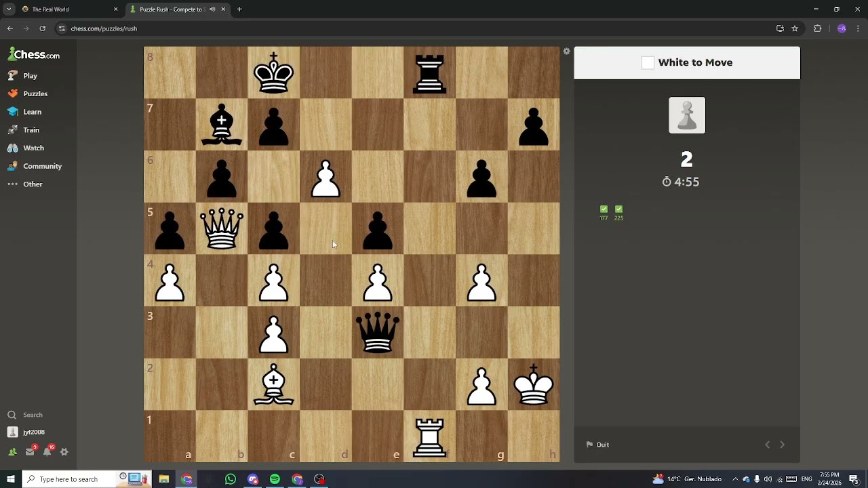Open WhatsApp from taskbar
Viewport: 868px width, 488px height.
click(x=231, y=479)
